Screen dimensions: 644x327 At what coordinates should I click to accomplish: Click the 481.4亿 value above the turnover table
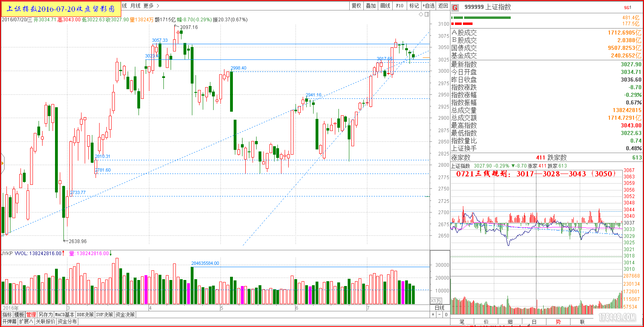(631, 18)
